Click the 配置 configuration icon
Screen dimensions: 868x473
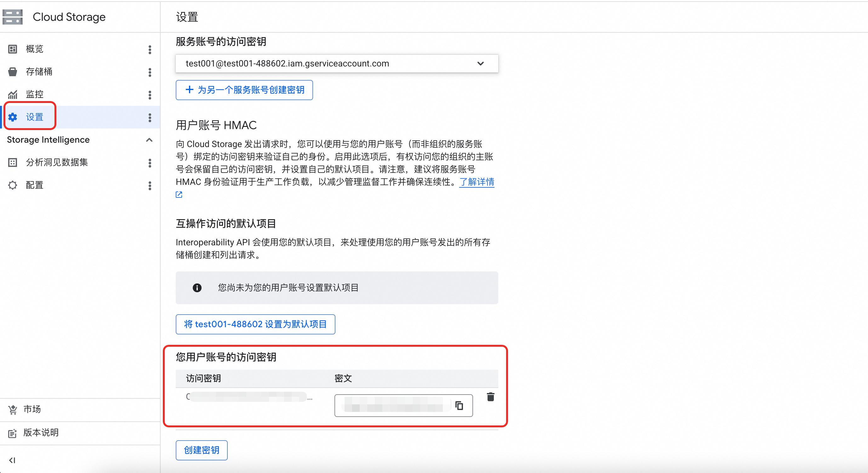tap(13, 185)
